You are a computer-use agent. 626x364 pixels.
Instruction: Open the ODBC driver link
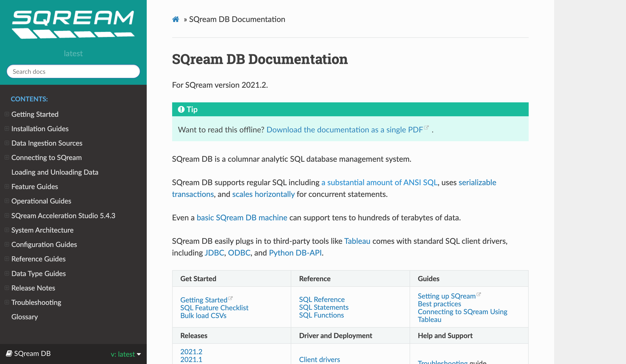(x=239, y=253)
